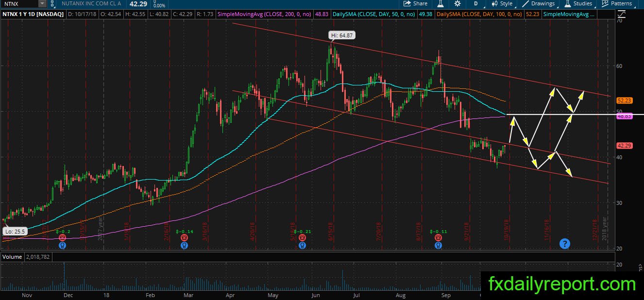The height and width of the screenshot is (300, 644).
Task: Click the NTNX 1 Y 1D [NASDAQ] chart title
Action: pos(33,15)
